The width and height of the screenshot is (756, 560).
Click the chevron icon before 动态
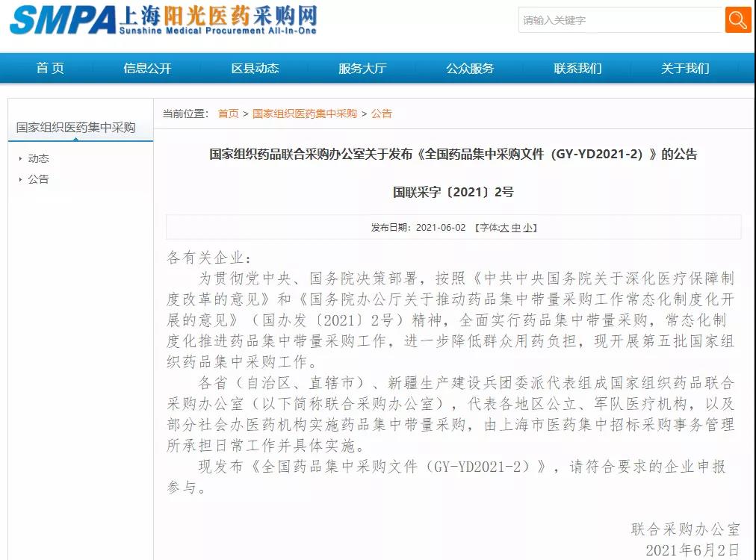pyautogui.click(x=20, y=158)
